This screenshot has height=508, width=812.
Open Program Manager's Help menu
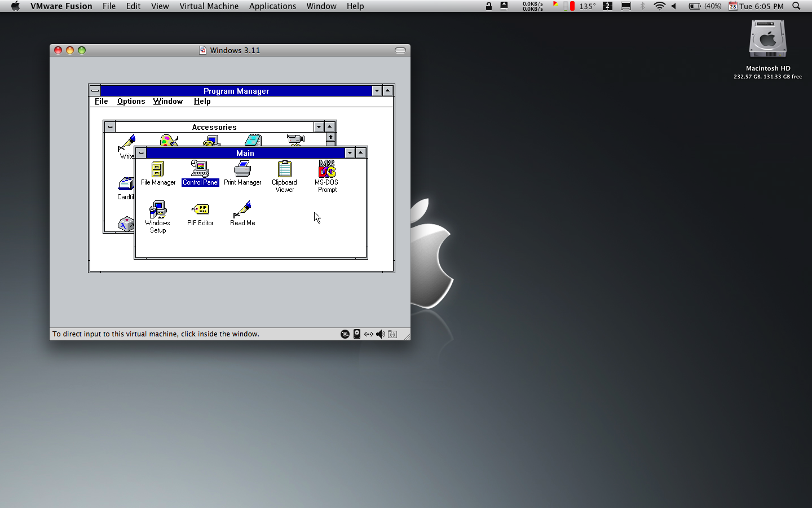pyautogui.click(x=202, y=102)
